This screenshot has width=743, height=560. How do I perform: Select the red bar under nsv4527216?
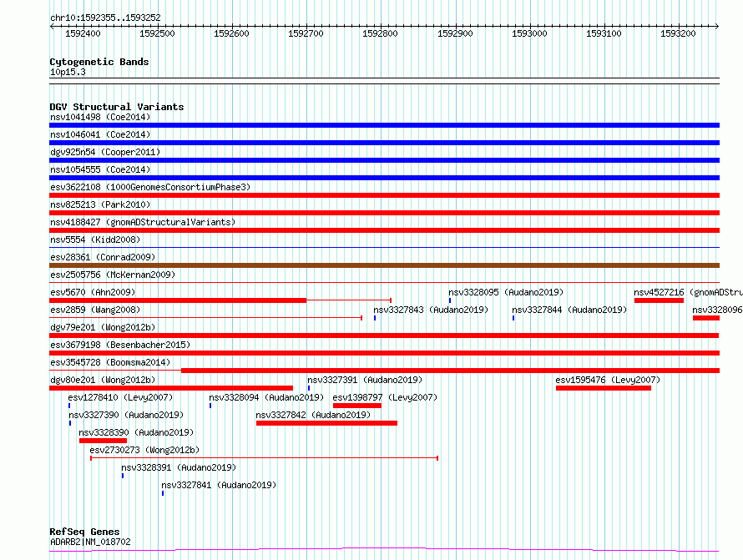pos(659,300)
